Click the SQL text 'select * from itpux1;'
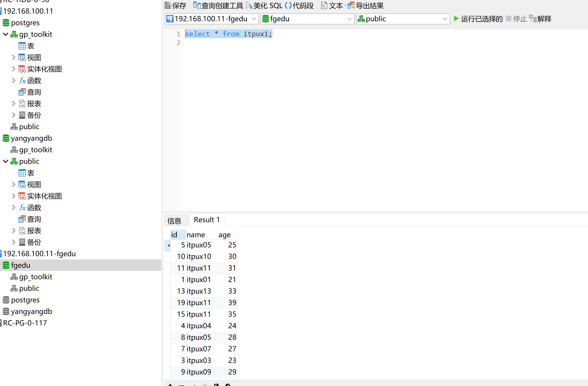Screen dimensions: 588x386 pos(229,34)
